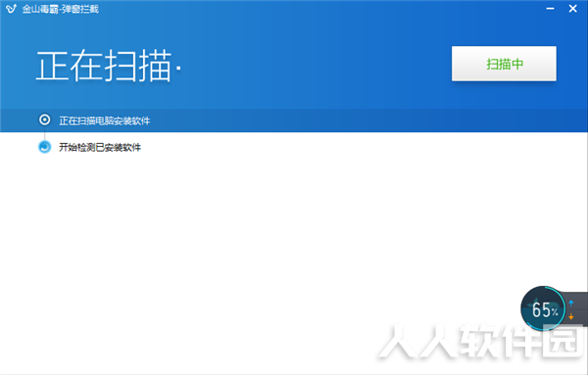Click the orange download arrow indicator

click(571, 316)
